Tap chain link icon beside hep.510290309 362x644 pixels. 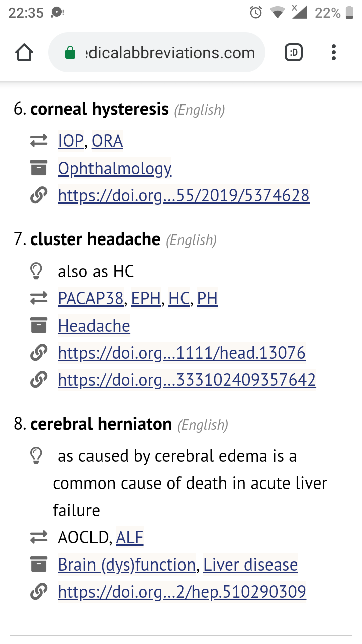[39, 592]
